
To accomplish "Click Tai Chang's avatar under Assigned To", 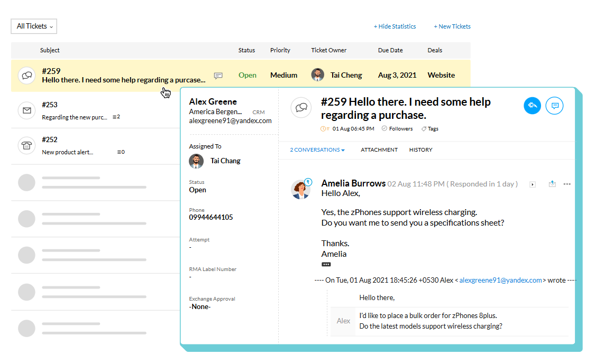I will click(196, 161).
